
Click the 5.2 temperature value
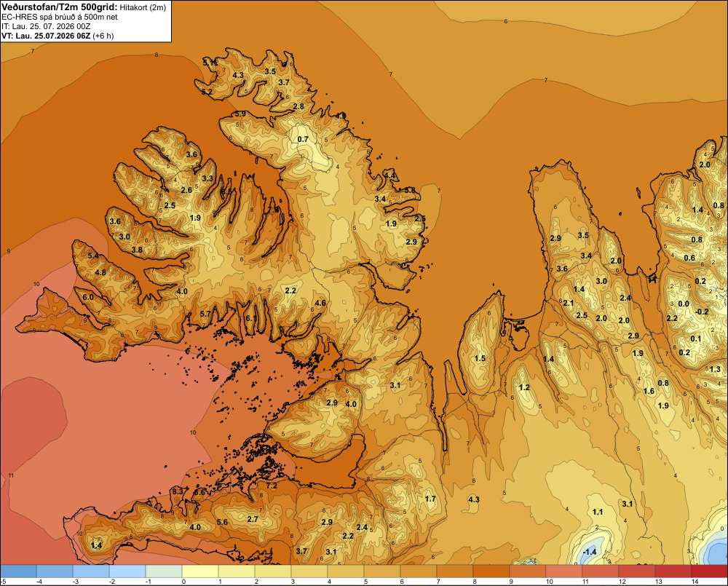click(207, 92)
